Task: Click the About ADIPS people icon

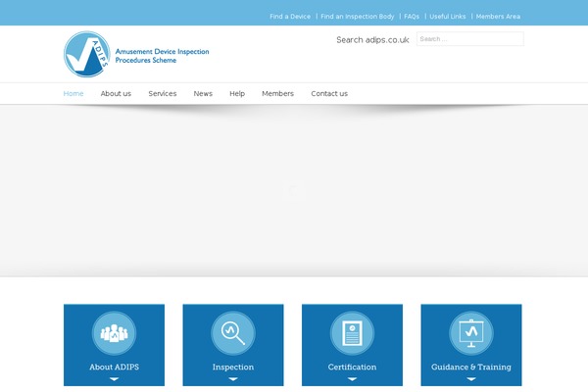Action: click(x=114, y=333)
